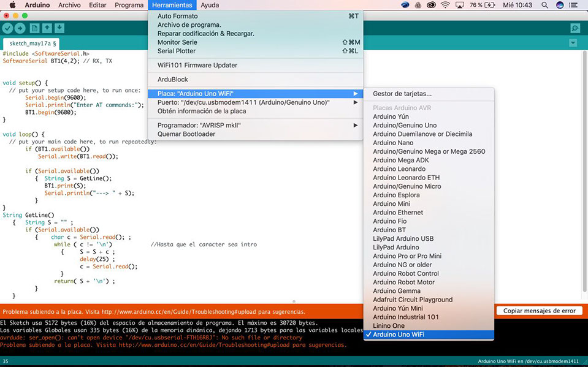The image size is (588, 367).
Task: Select LilyPad Arduino USB board
Action: 429,238
